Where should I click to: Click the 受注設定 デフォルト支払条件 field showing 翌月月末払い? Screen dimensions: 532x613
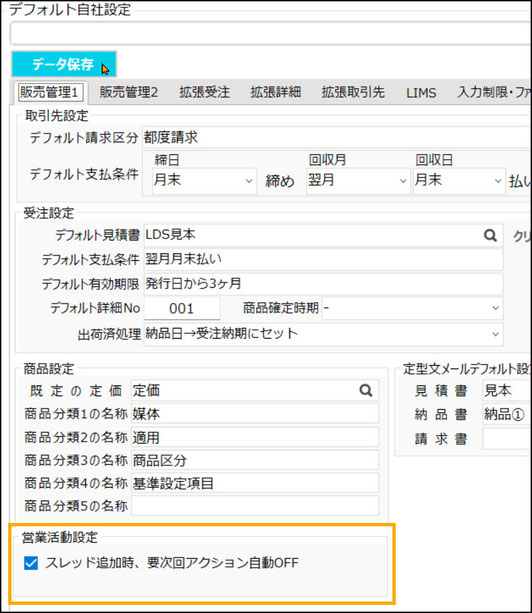[323, 259]
